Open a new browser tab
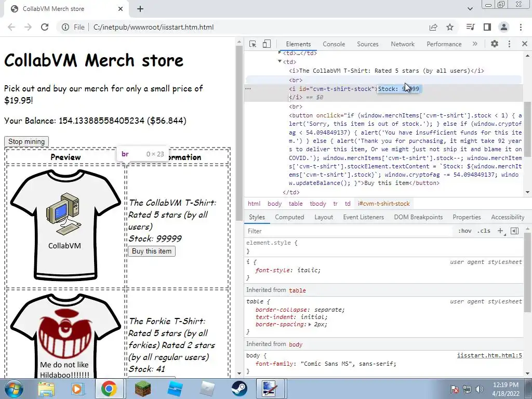The height and width of the screenshot is (399, 532). pyautogui.click(x=140, y=9)
